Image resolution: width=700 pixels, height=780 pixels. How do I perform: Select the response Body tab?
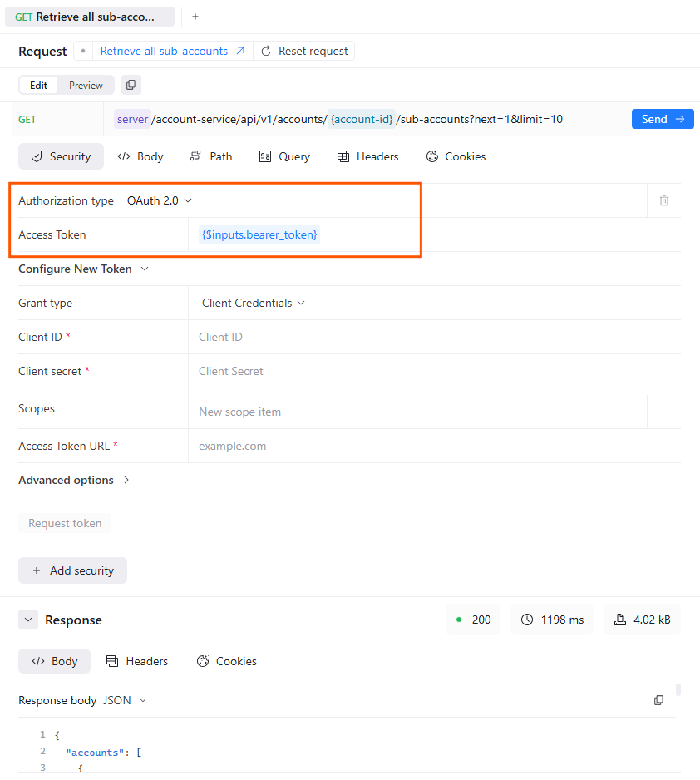point(55,661)
